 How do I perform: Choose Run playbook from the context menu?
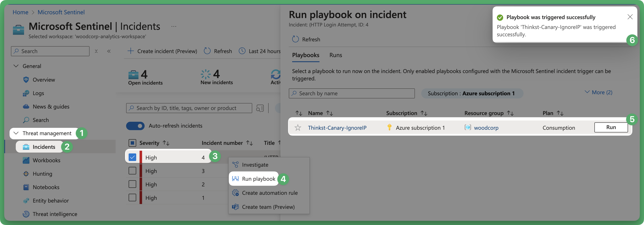pyautogui.click(x=254, y=179)
